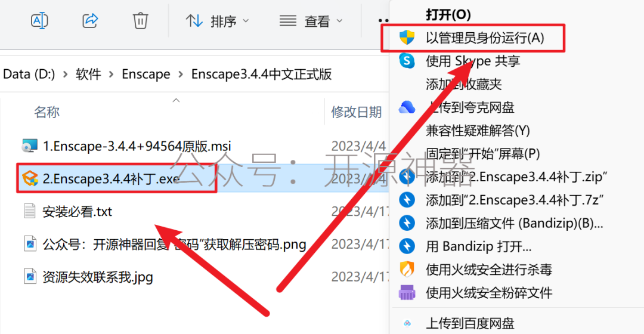
Task: Open the 查看 view dropdown
Action: pyautogui.click(x=311, y=21)
